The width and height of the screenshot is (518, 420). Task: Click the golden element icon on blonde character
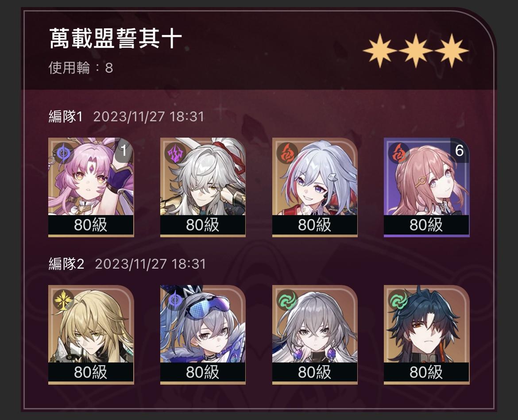63,300
